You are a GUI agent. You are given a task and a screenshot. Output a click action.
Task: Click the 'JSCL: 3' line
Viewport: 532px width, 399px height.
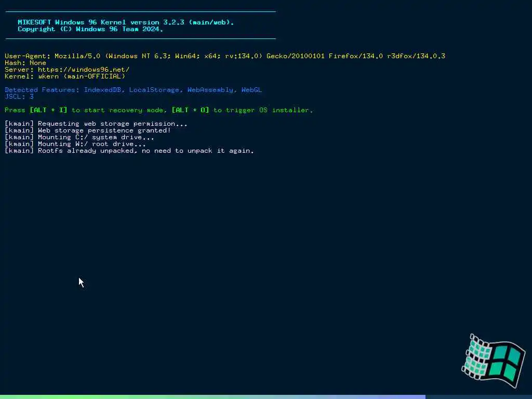19,97
